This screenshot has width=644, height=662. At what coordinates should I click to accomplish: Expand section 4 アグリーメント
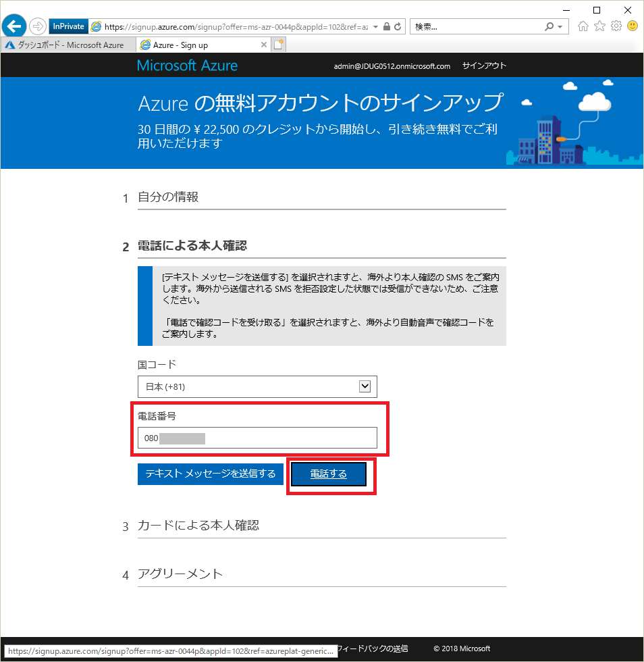click(180, 574)
